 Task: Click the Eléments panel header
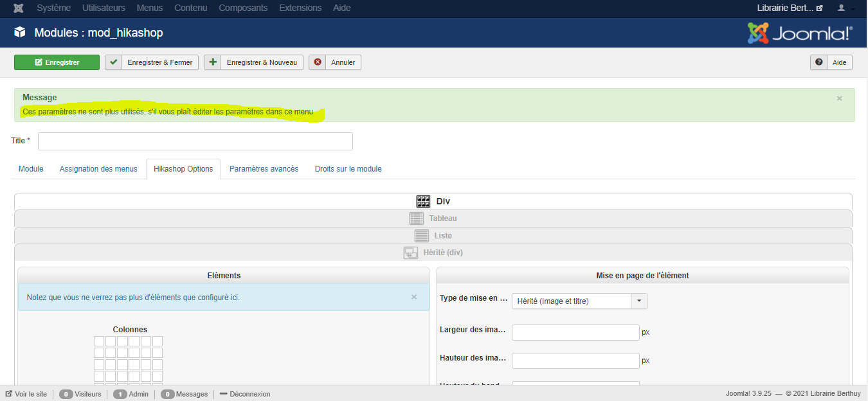point(224,275)
